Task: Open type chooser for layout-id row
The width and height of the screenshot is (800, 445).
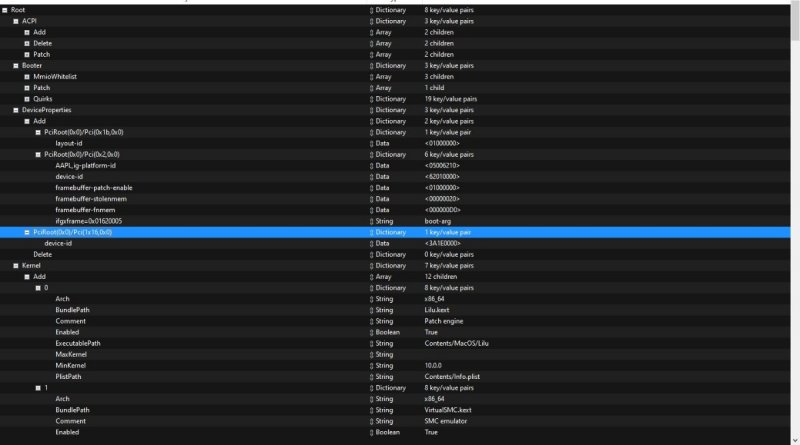Action: click(371, 143)
